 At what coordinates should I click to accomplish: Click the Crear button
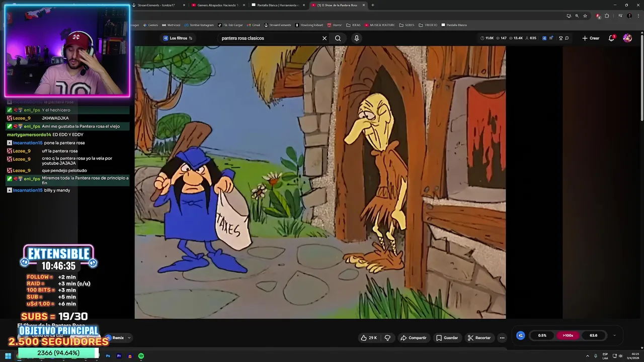point(591,38)
